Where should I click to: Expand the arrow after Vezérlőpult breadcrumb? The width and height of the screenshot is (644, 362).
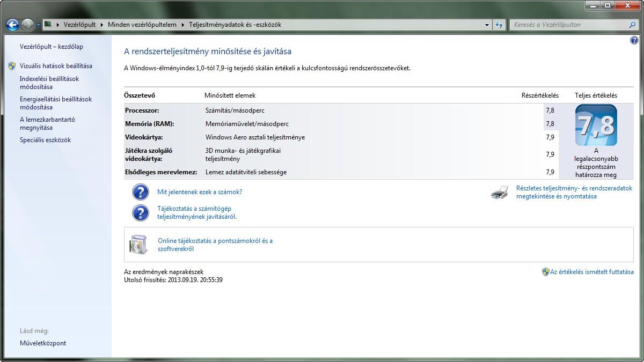click(102, 25)
